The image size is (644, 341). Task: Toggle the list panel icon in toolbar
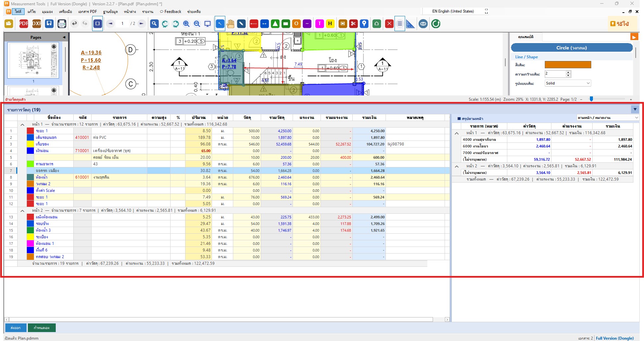click(x=400, y=24)
